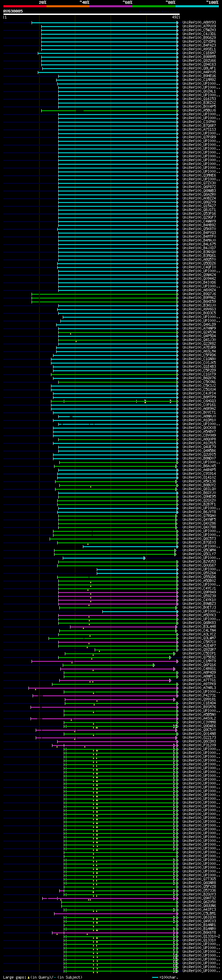
Task: Click the UniRef100_C1GN80 label
Action: click(199, 359)
